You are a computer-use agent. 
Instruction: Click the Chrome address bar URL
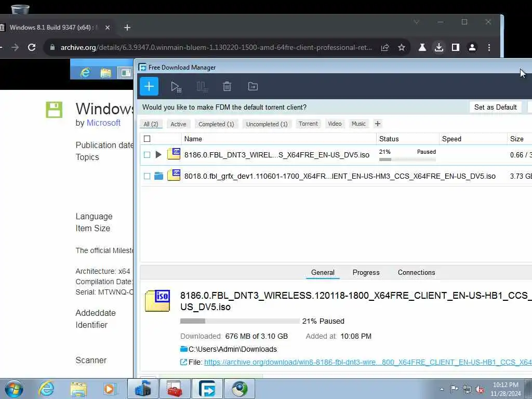point(216,47)
